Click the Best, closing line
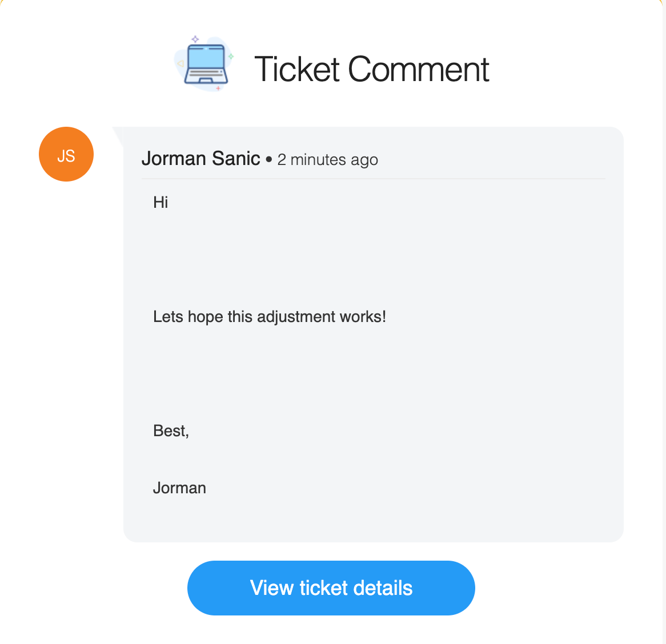The image size is (666, 644). coord(171,431)
